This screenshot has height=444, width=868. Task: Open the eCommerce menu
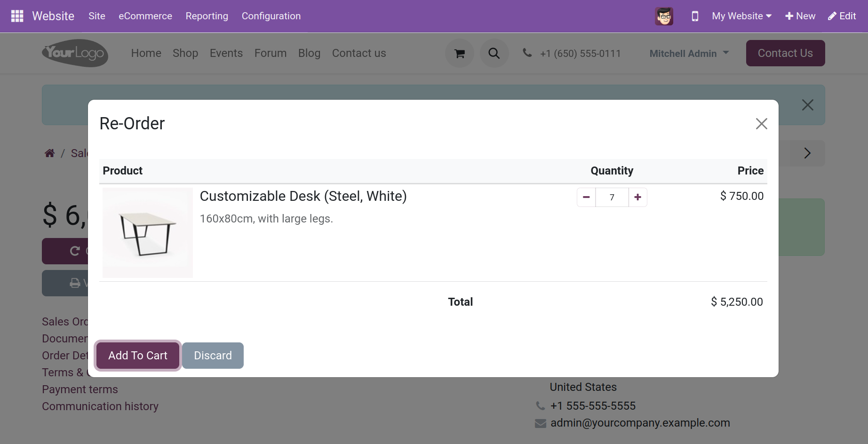(145, 16)
